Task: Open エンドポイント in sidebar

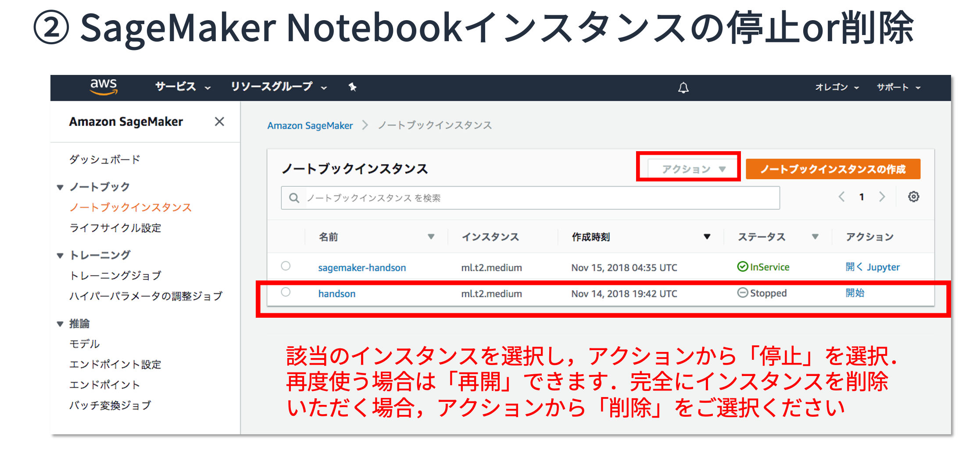Action: (105, 385)
